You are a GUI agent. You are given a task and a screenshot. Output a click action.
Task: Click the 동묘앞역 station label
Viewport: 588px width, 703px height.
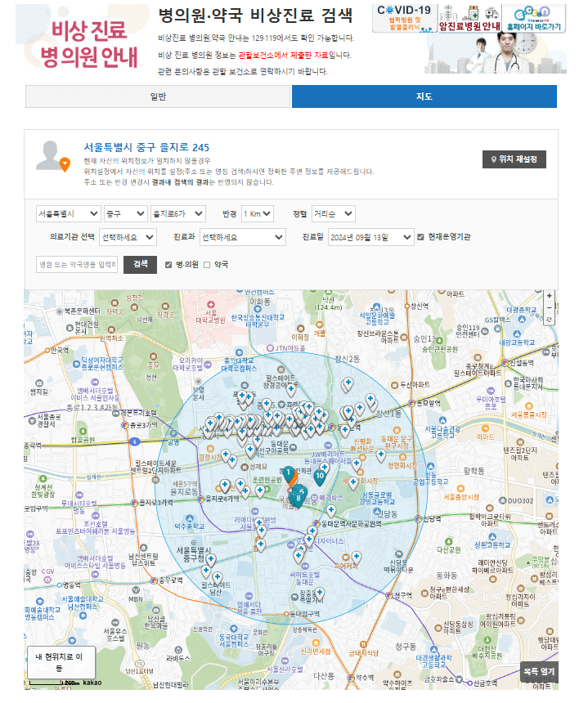[x=429, y=403]
